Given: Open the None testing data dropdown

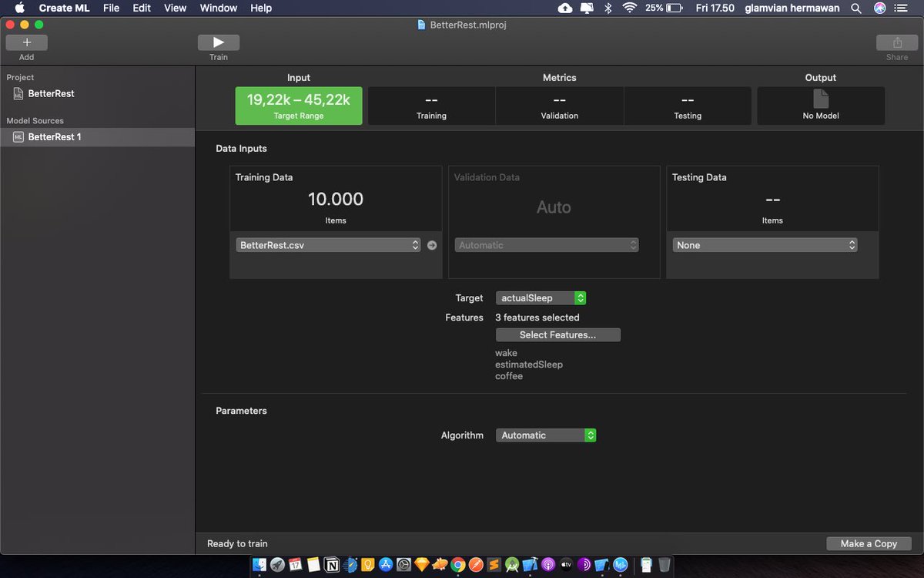Looking at the screenshot, I should (765, 245).
